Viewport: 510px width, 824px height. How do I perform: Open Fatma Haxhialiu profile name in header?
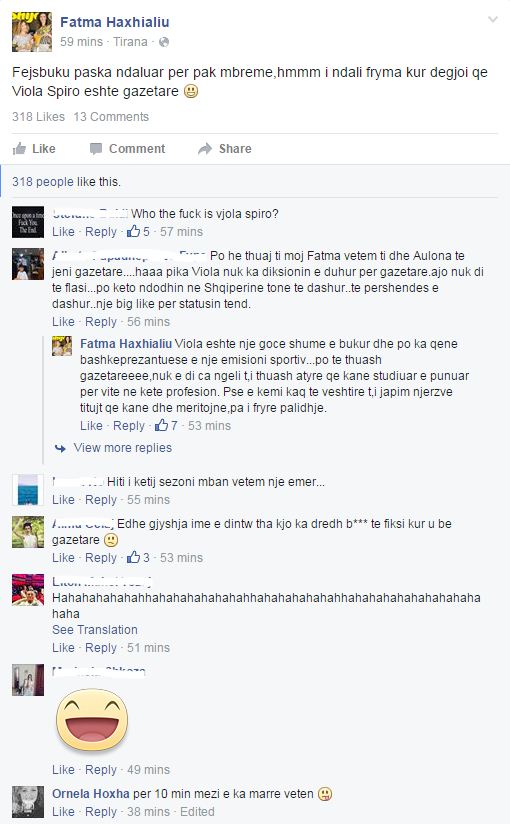coord(115,22)
